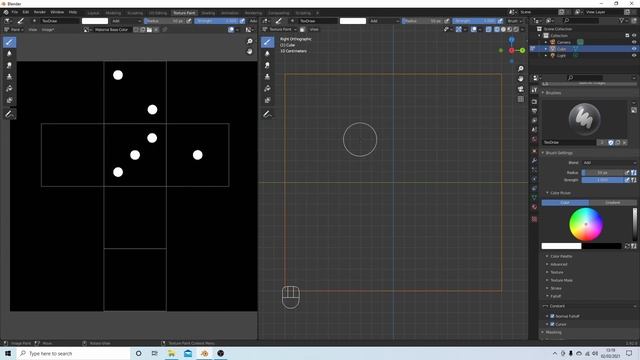Select the Soften tool in the 3D viewport toolbar
Image resolution: width=640 pixels, height=360 pixels.
click(267, 53)
